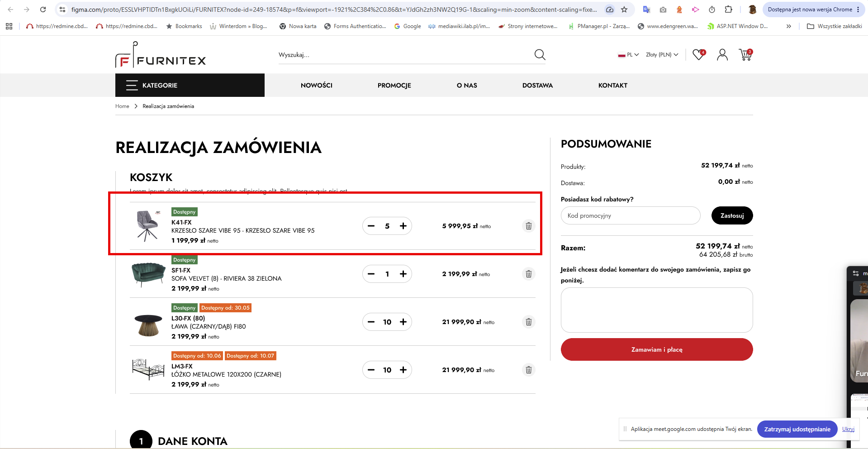This screenshot has height=449, width=868.
Task: Open the wishlist heart icon
Action: [x=699, y=55]
